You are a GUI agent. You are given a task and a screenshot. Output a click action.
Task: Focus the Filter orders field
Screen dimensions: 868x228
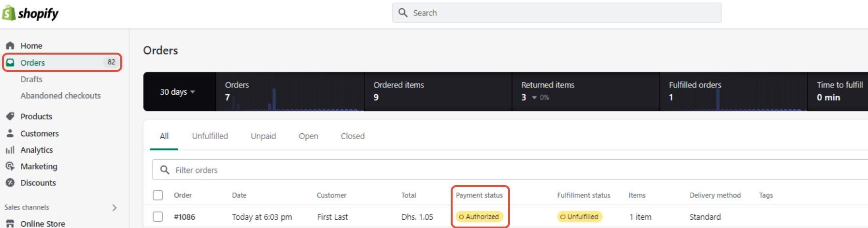[510, 170]
